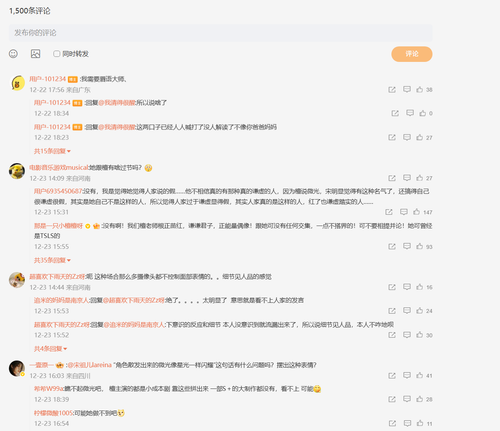Viewport: 500px width, 431px height.
Task: Forward the reply posted 12-23 15:52
Action: 392,335
